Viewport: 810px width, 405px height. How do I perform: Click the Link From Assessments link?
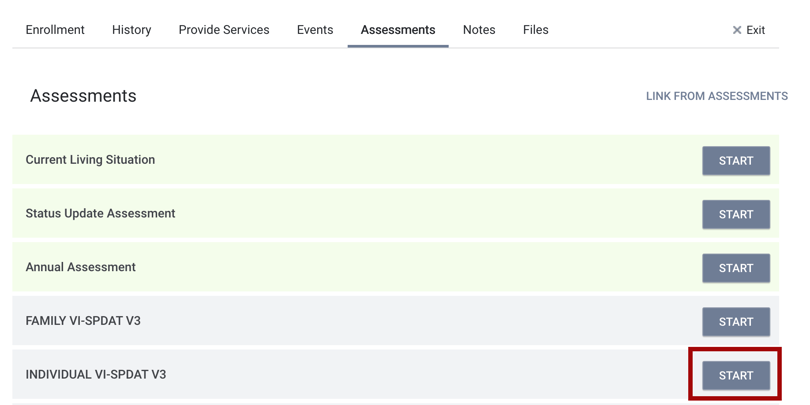716,96
